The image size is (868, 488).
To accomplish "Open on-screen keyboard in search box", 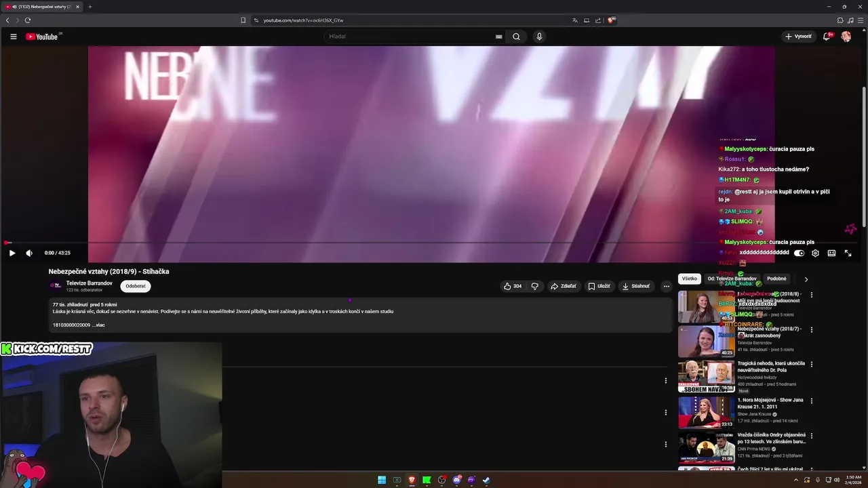I will 498,37.
